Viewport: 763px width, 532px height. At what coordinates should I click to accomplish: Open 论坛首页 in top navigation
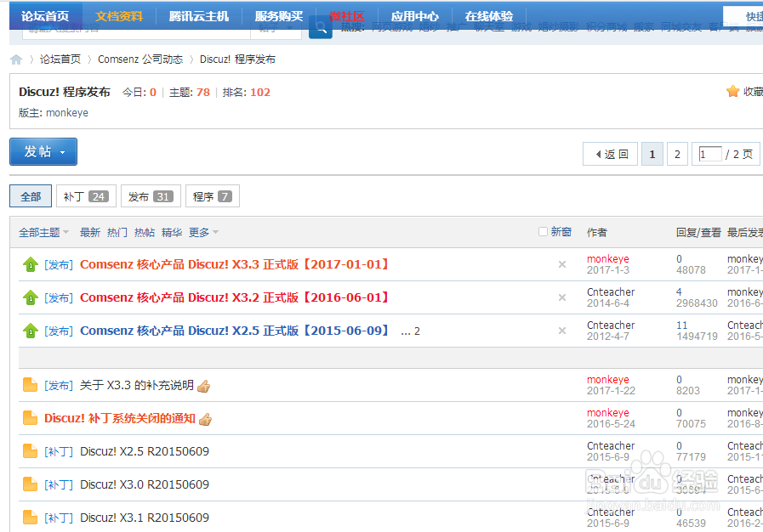45,16
